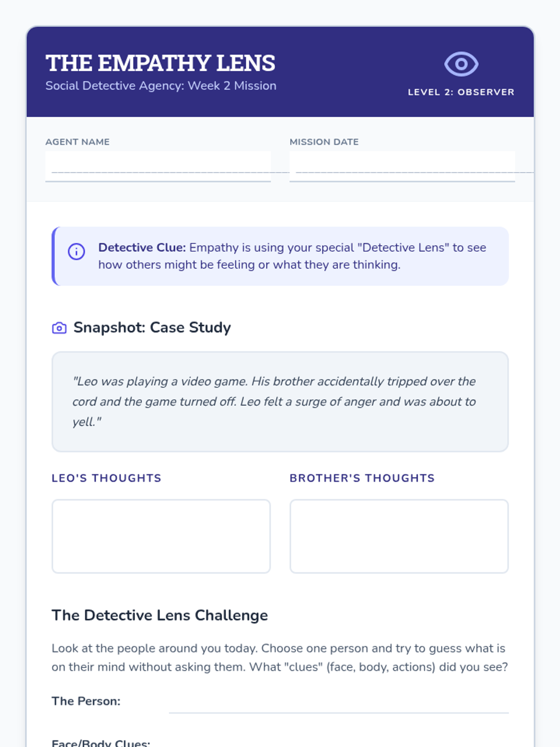Click inside the Leo's Thoughts text box

point(161,536)
